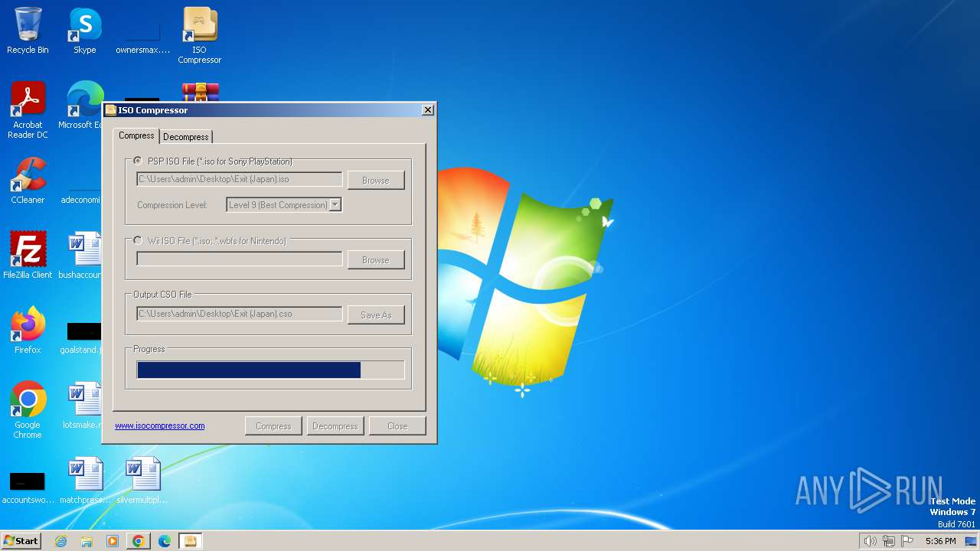Open the accountswo desktop file icon
This screenshot has width=980, height=551.
pyautogui.click(x=28, y=487)
